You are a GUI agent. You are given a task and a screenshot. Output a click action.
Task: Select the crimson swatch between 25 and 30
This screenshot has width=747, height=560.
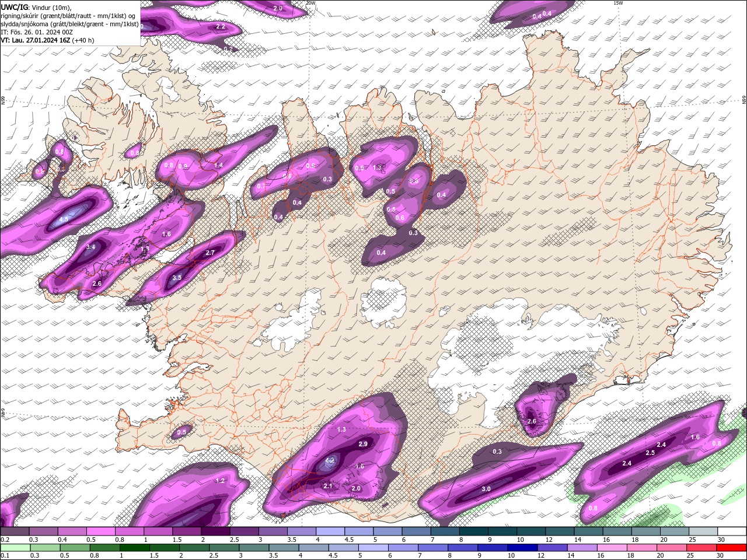click(701, 548)
